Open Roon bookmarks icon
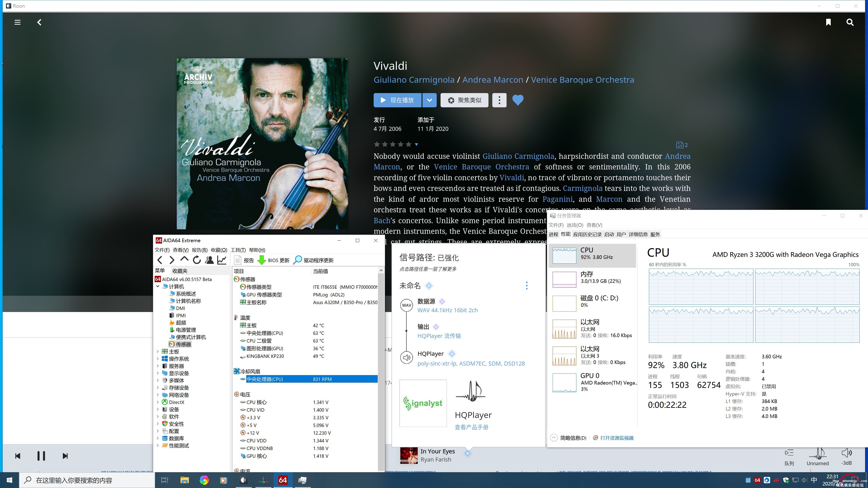868x488 pixels. [x=828, y=22]
